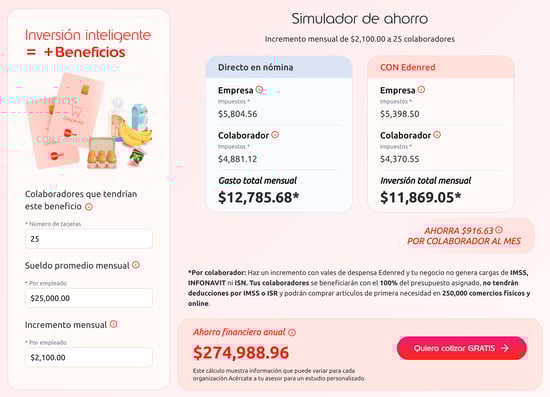550x397 pixels.
Task: Click info icon after 'este beneficio' text
Action: coord(89,207)
